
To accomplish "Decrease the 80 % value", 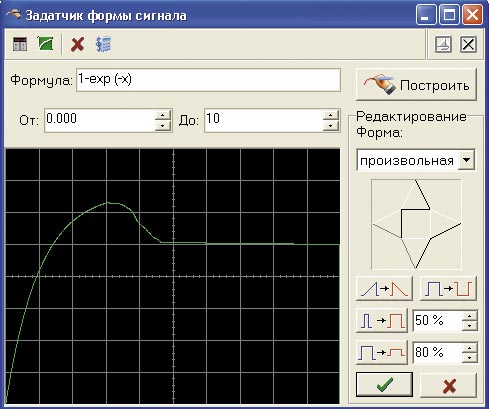I will click(x=470, y=358).
